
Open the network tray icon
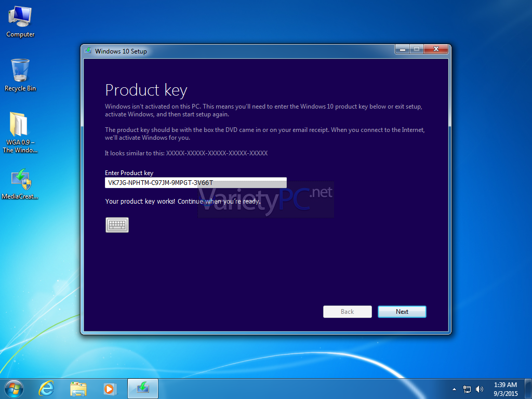coord(467,389)
